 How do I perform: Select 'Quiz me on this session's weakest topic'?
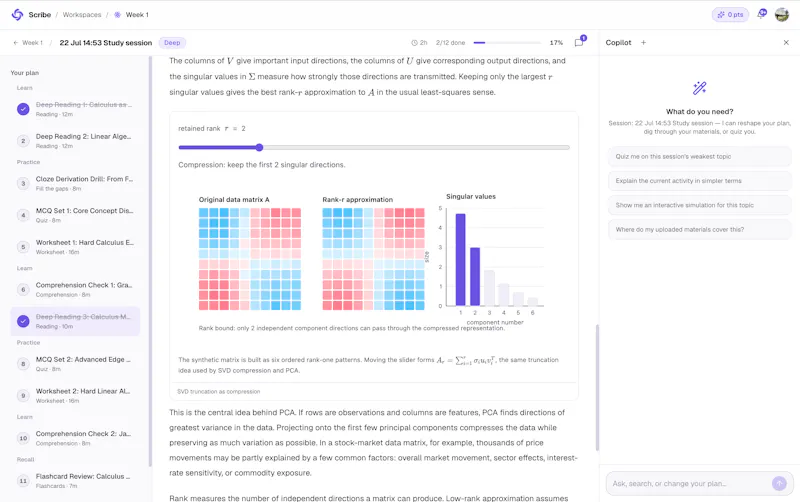pos(699,157)
